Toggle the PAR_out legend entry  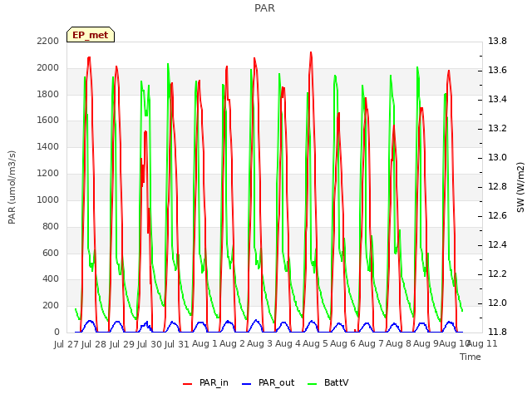268,382
